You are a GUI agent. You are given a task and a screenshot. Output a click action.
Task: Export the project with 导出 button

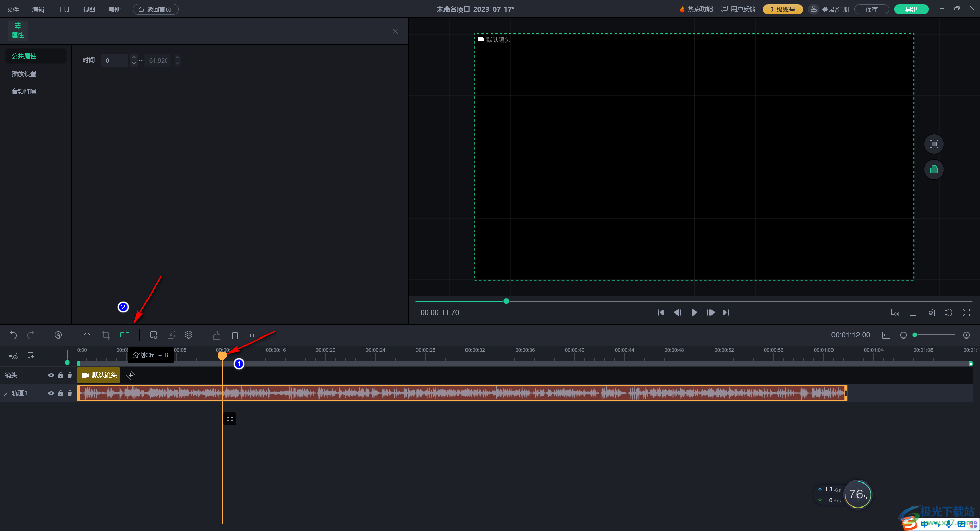click(x=912, y=9)
